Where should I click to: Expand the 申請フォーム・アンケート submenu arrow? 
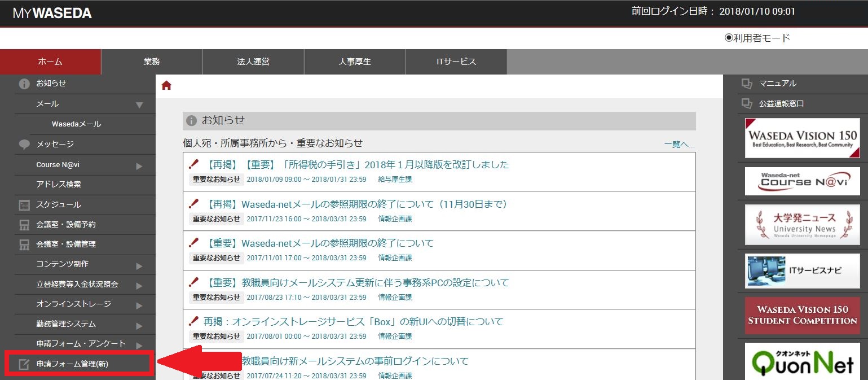click(x=139, y=344)
